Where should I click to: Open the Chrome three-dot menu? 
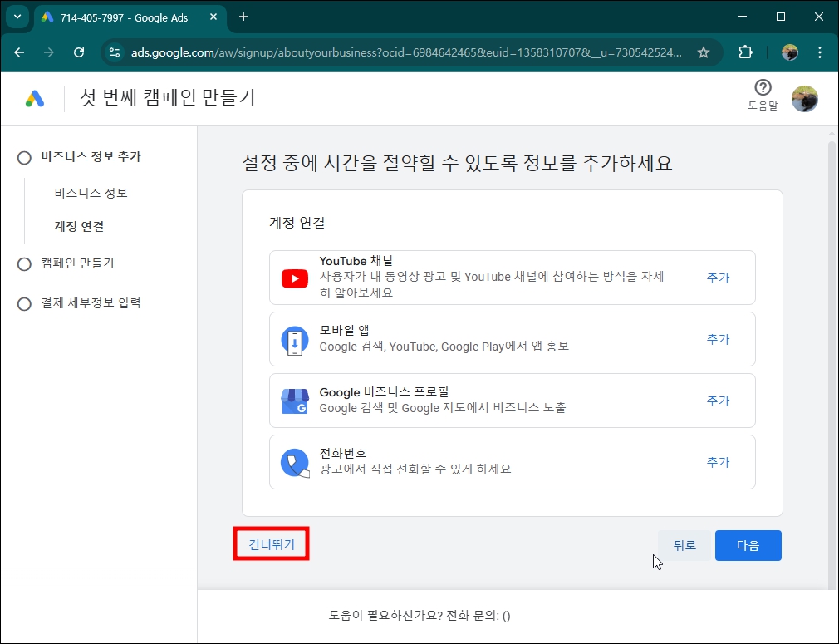(820, 52)
